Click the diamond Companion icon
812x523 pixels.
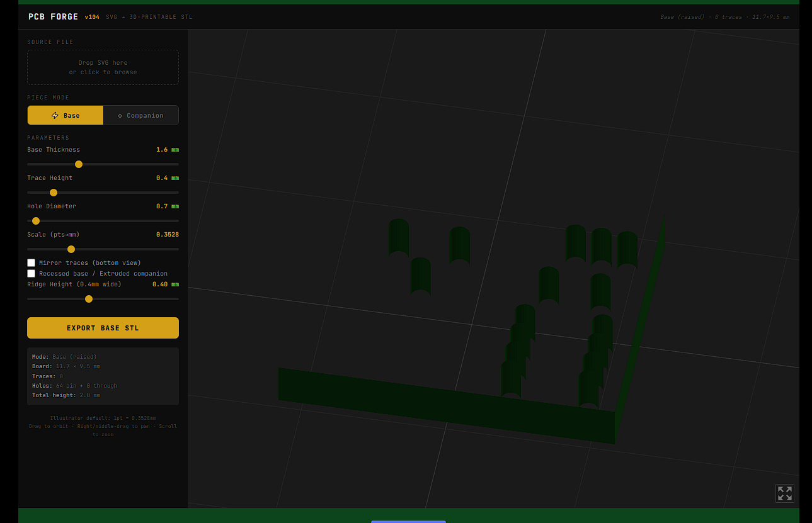pyautogui.click(x=120, y=116)
